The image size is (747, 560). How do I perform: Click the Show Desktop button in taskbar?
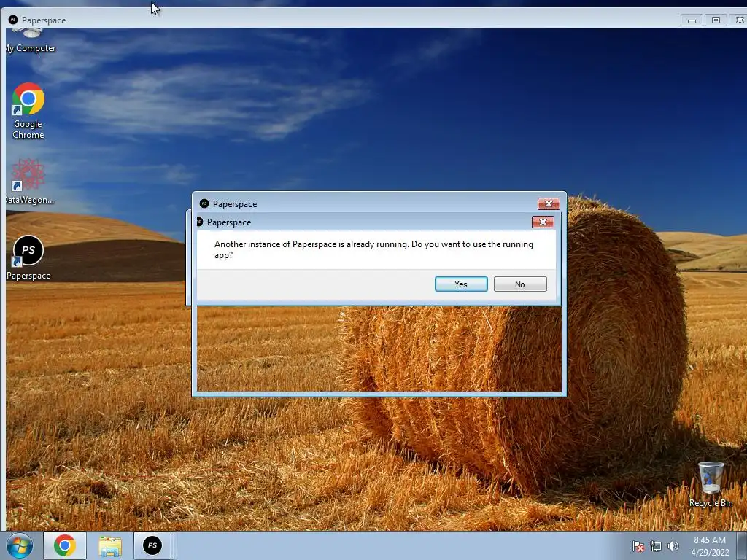[x=742, y=546]
